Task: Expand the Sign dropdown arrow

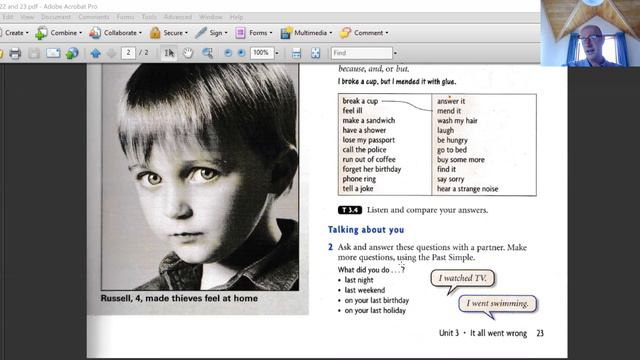Action: click(x=226, y=33)
